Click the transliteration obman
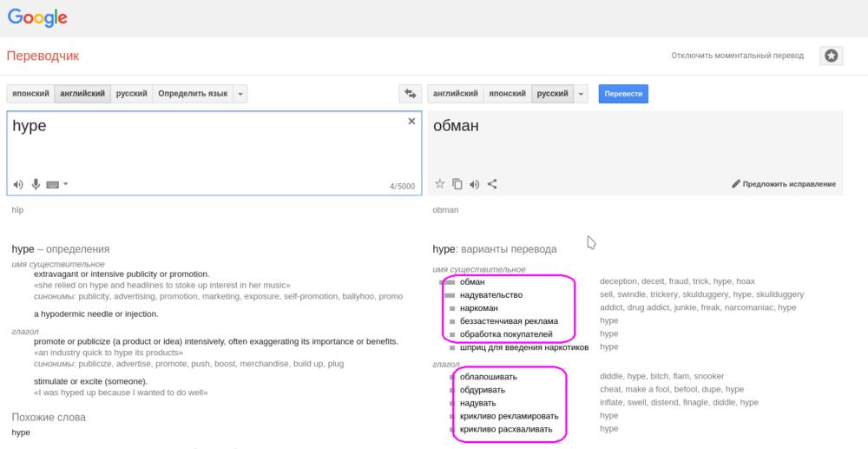This screenshot has height=449, width=868. [x=445, y=210]
